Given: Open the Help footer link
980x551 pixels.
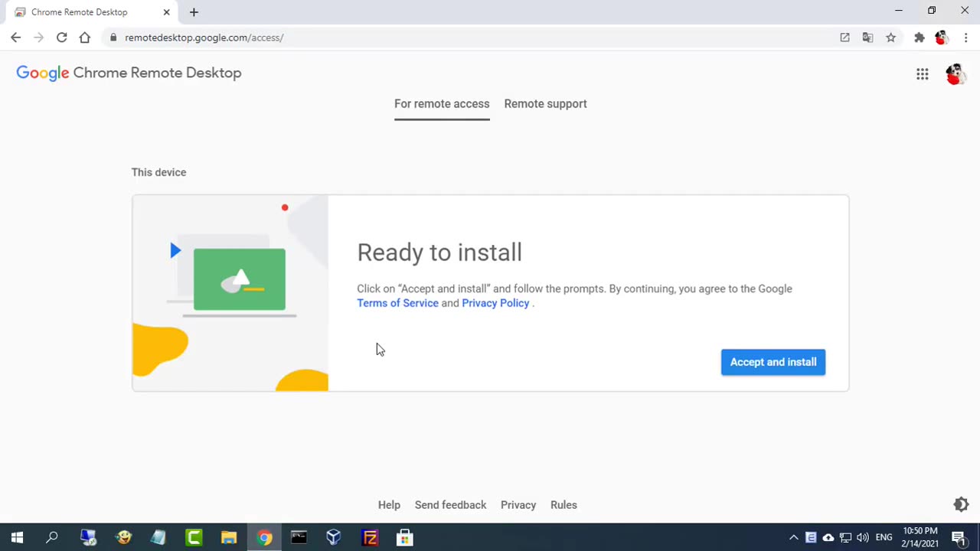Looking at the screenshot, I should [389, 505].
